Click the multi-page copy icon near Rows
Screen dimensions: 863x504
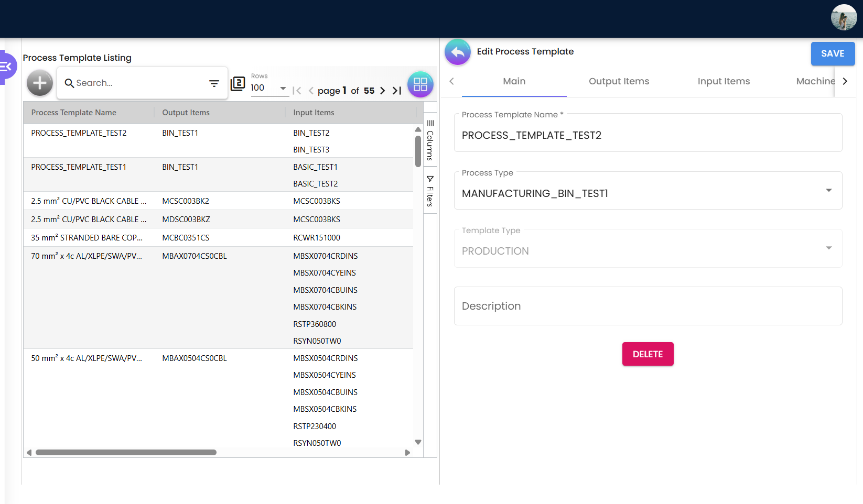[x=238, y=84]
